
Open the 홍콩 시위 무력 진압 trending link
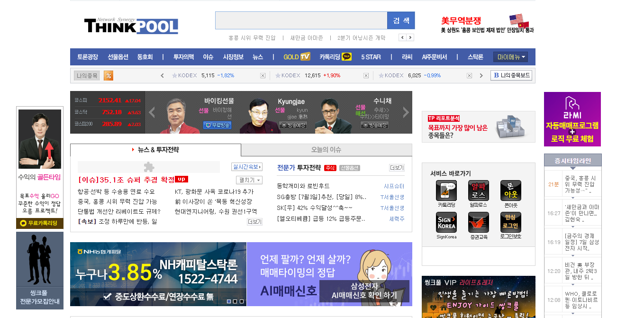(252, 38)
